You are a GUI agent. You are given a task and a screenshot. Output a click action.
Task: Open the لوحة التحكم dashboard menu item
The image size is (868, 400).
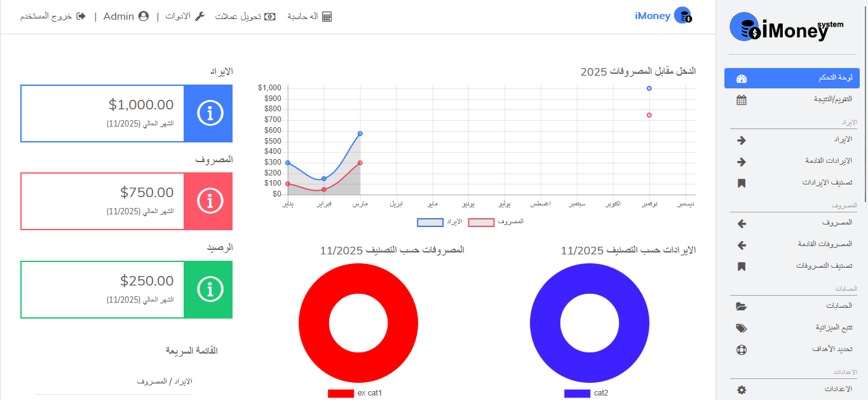pyautogui.click(x=792, y=78)
